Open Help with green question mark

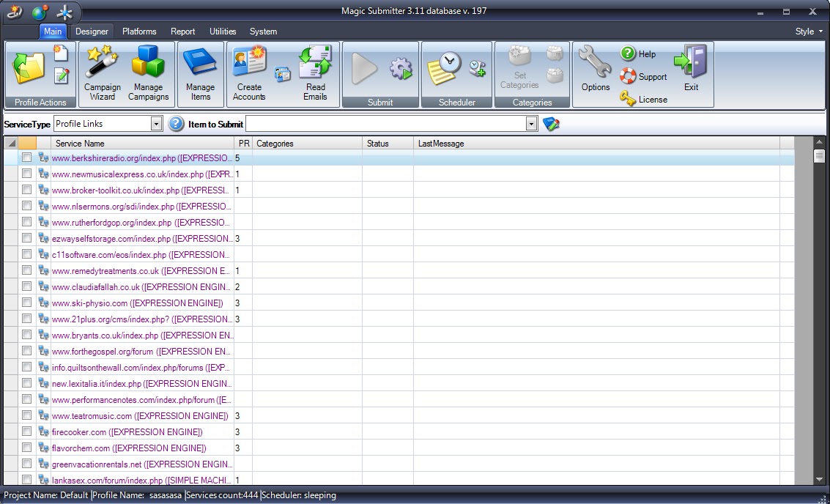click(638, 53)
